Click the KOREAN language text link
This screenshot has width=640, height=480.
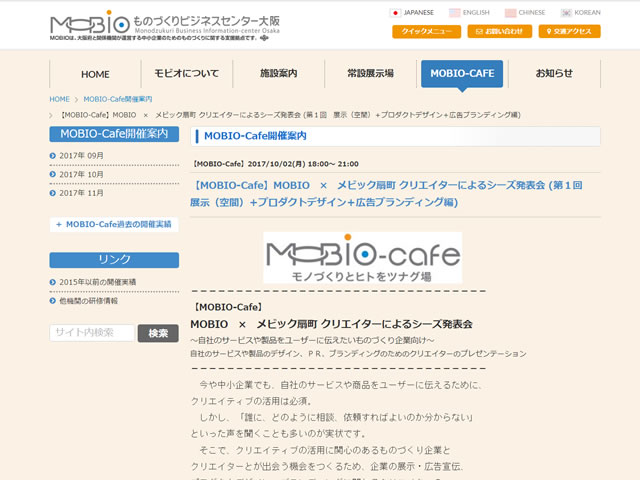[x=587, y=13]
